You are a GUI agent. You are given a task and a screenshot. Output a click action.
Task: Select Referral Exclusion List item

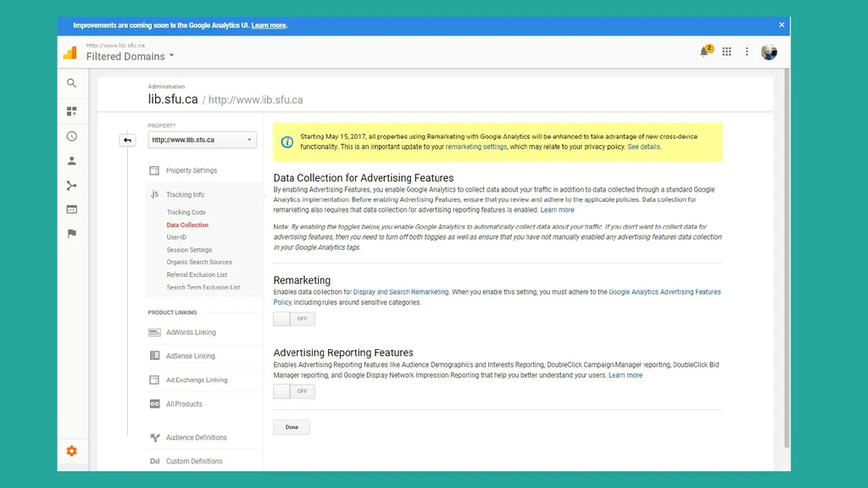(197, 275)
